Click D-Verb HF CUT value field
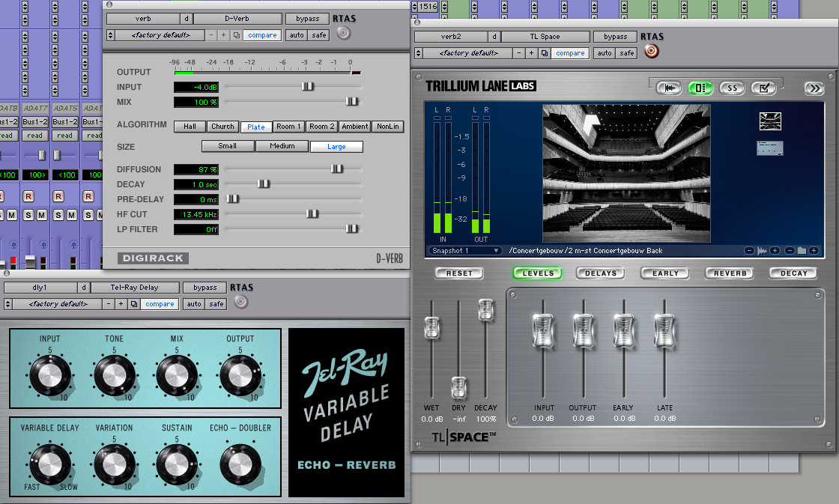 196,214
